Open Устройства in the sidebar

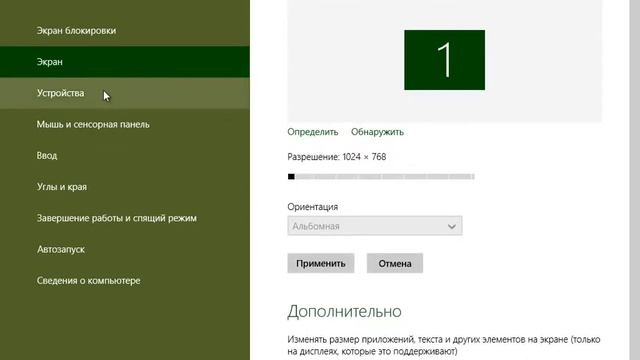(124, 93)
